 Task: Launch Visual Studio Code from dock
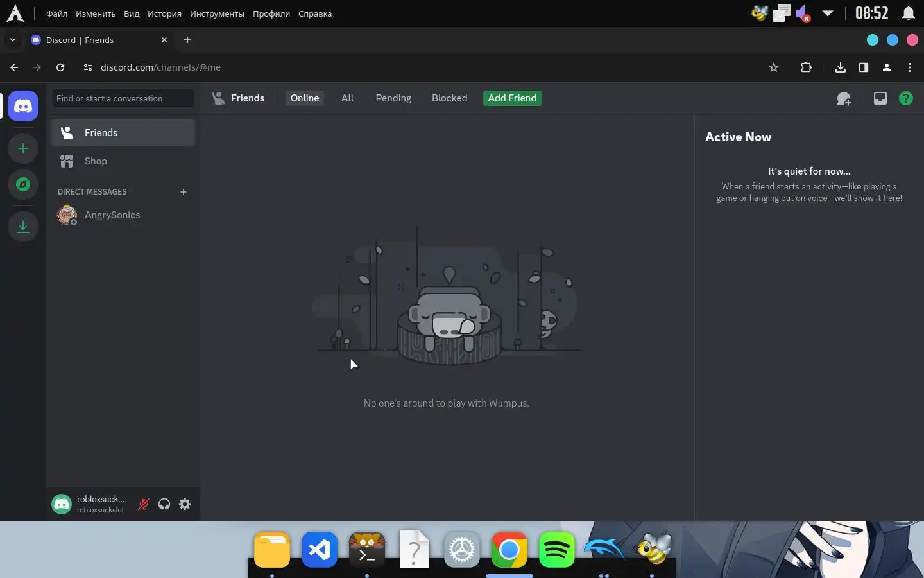click(320, 550)
